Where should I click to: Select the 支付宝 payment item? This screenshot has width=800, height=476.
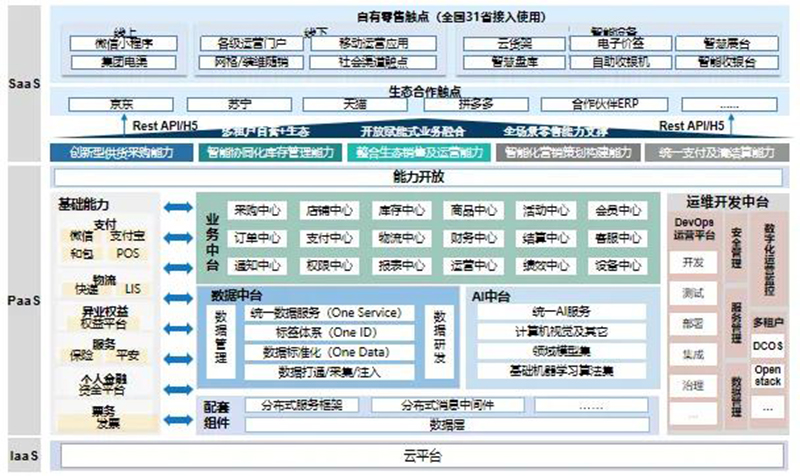coord(128,236)
